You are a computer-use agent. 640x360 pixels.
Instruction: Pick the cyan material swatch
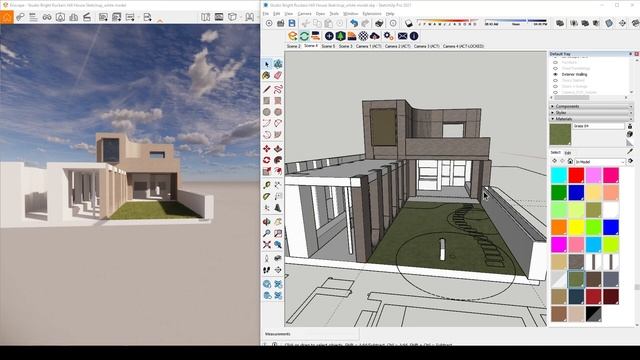[559, 176]
